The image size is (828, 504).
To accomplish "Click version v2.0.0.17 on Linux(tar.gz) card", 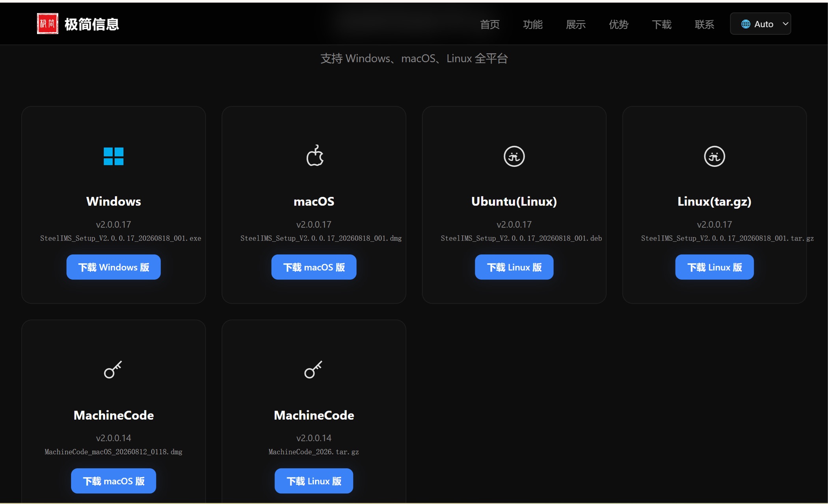I will (714, 224).
